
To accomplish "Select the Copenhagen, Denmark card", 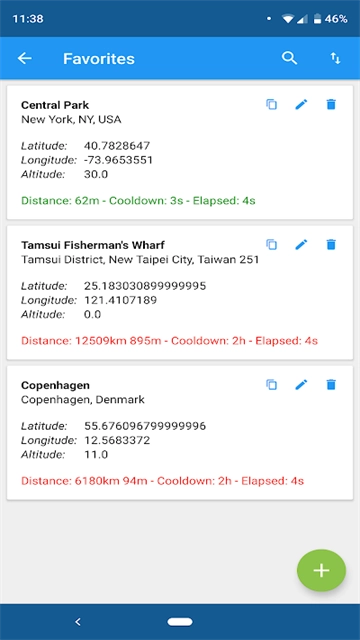I will click(180, 433).
